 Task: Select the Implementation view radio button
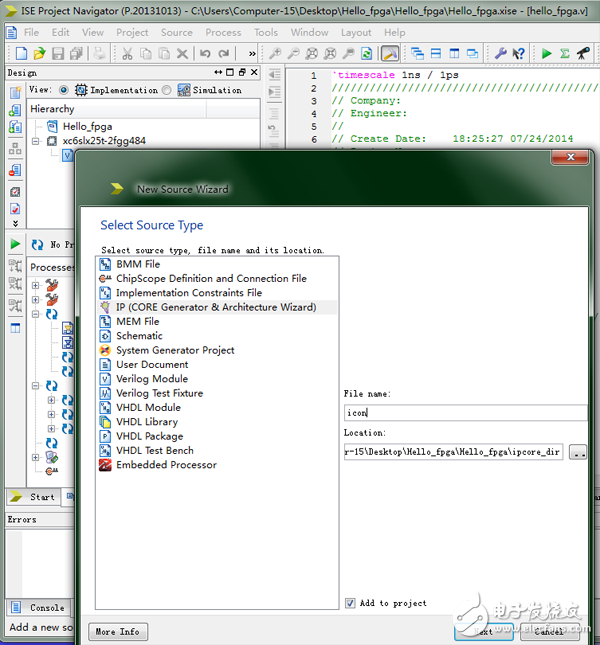click(64, 90)
